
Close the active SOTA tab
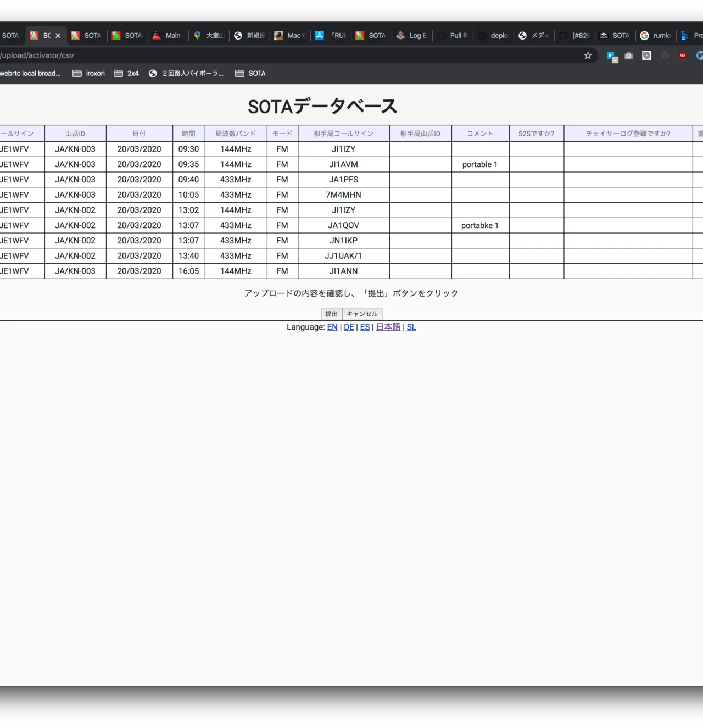(58, 36)
